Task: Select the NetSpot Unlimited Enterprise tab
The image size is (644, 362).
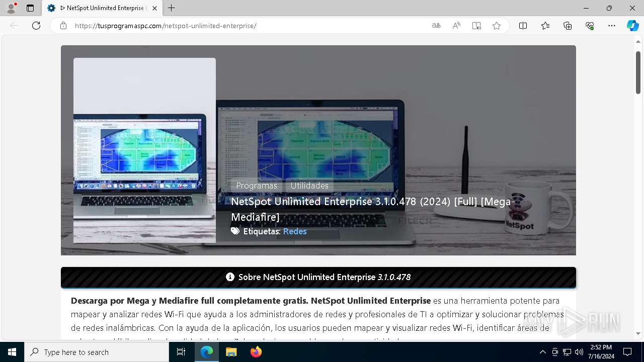Action: 102,8
